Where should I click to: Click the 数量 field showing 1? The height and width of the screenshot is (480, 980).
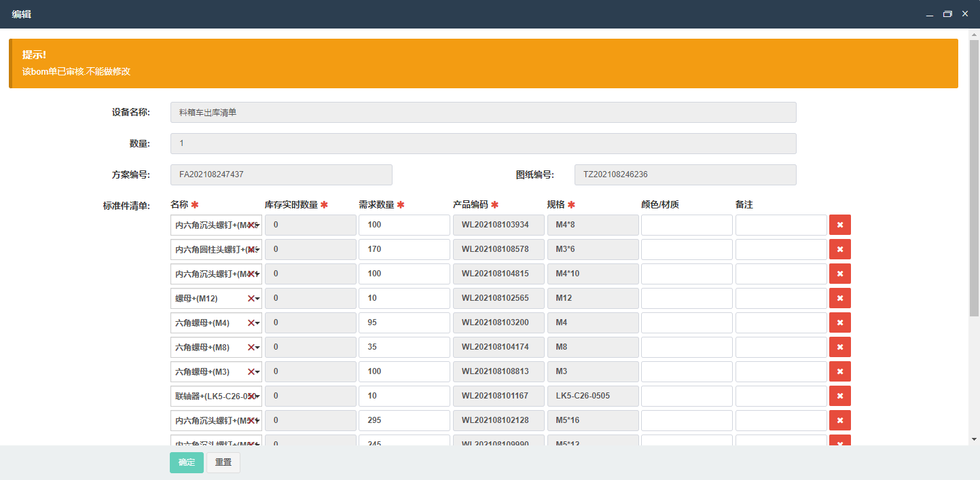(x=484, y=143)
